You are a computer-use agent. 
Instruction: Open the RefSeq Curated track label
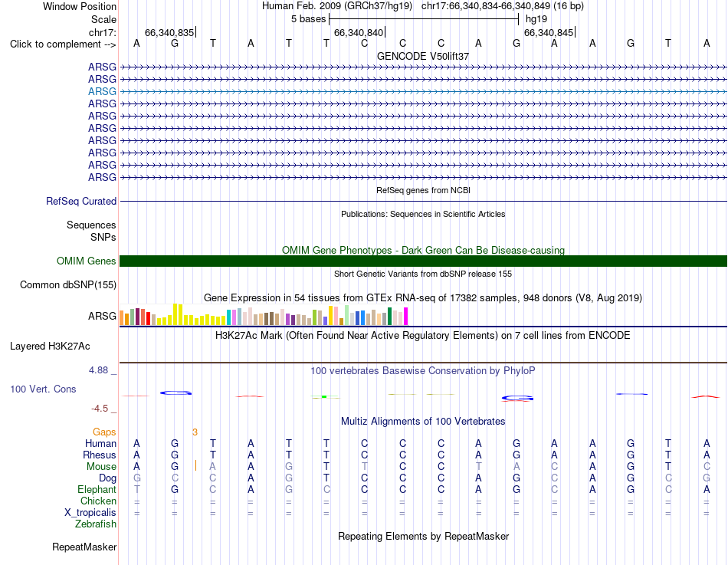(x=81, y=201)
